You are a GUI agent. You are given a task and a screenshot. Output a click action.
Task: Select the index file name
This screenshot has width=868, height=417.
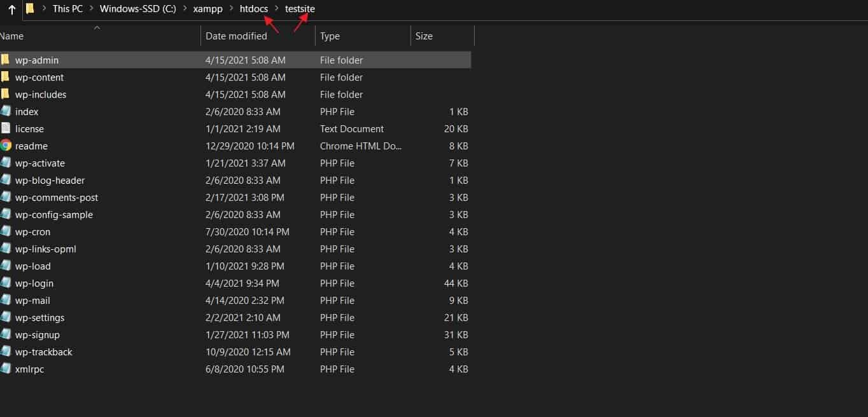click(27, 112)
